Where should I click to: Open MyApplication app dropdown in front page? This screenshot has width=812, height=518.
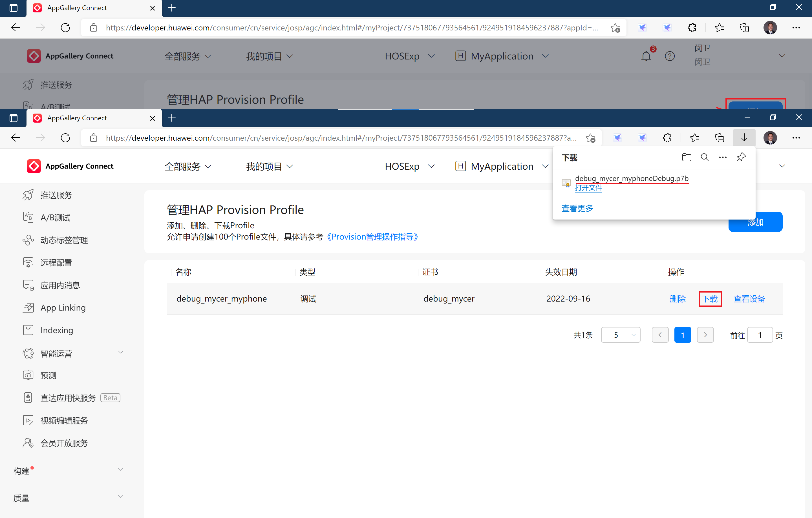502,166
